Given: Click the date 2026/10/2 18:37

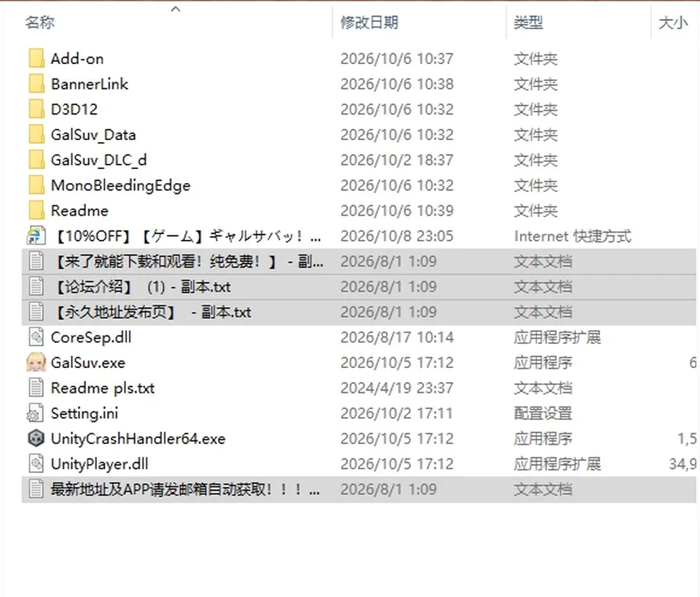Looking at the screenshot, I should [x=397, y=160].
